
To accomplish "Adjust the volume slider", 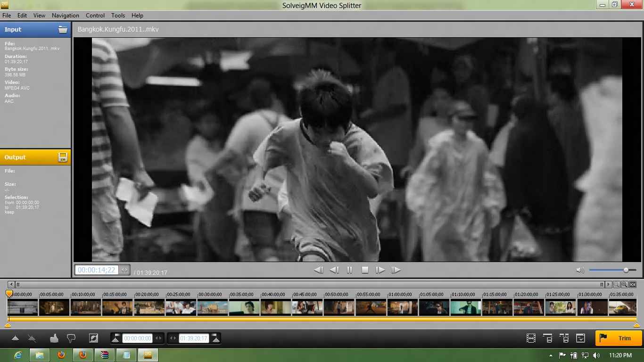I will [x=612, y=270].
